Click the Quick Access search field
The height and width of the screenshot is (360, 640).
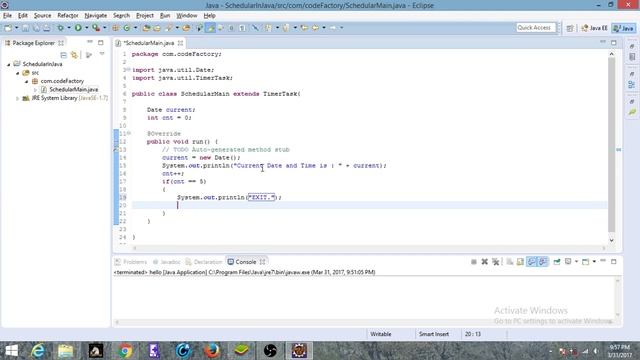536,28
